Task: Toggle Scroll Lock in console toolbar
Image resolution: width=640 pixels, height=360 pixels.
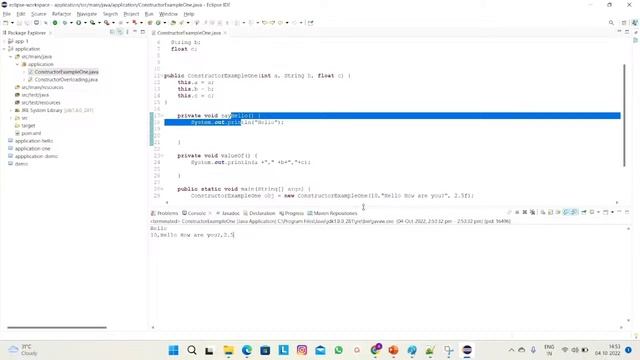Action: point(550,212)
